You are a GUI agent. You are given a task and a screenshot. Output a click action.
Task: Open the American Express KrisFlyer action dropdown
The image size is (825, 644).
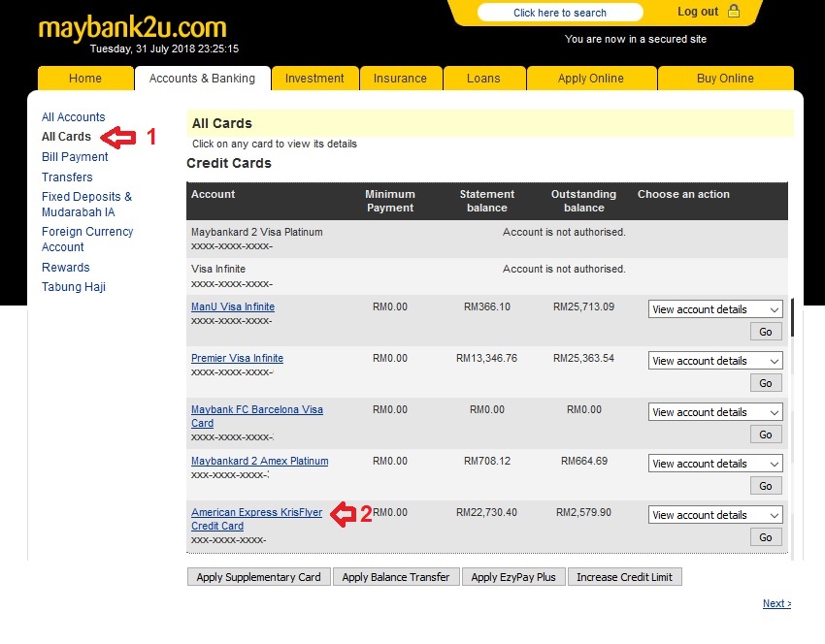(x=715, y=515)
